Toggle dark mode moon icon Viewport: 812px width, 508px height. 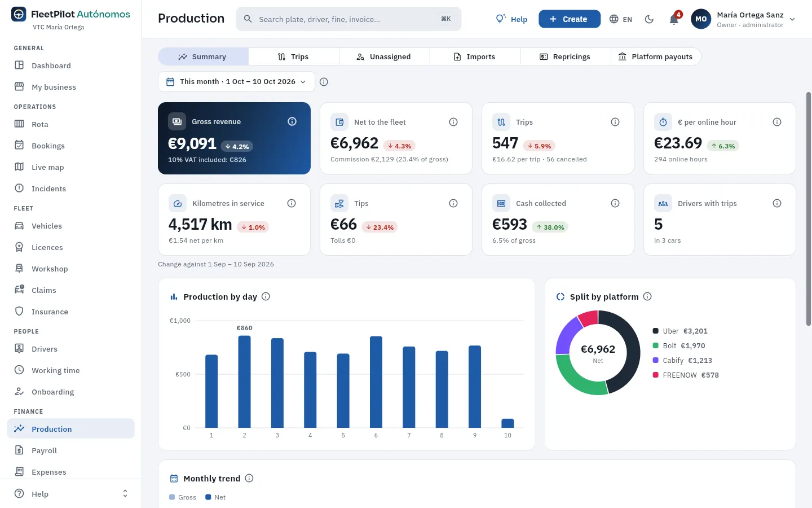tap(649, 19)
